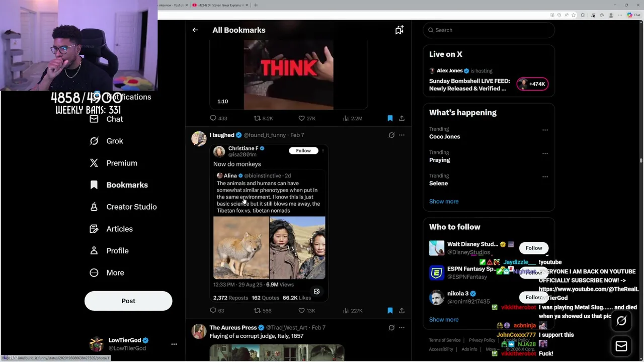Play the THINK video thumbnail
Image resolution: width=644 pixels, height=362 pixels.
click(x=288, y=75)
